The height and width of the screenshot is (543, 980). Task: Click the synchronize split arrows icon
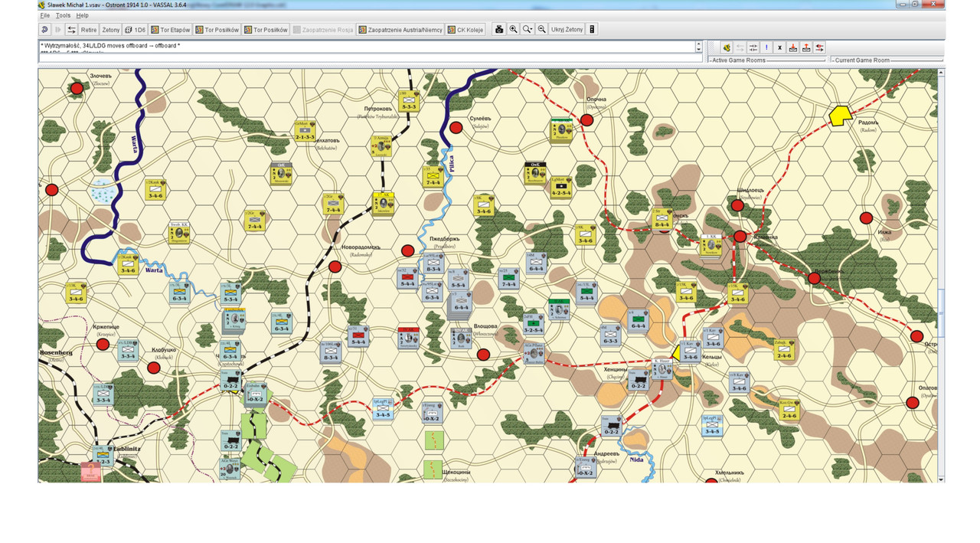[753, 47]
